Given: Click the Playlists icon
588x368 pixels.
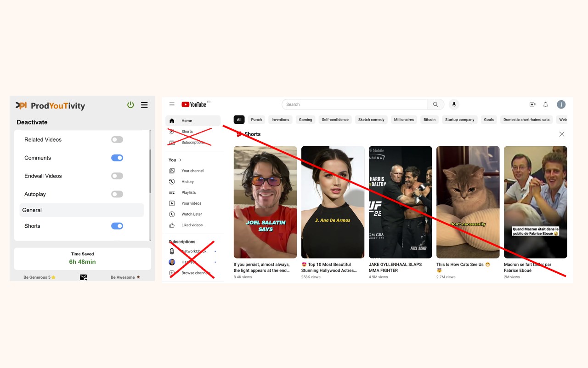Looking at the screenshot, I should point(172,192).
